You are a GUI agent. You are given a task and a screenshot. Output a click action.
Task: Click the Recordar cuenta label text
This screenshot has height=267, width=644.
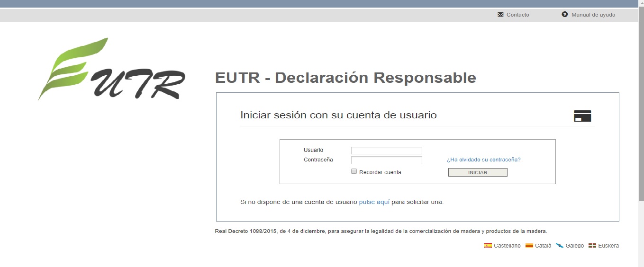380,172
